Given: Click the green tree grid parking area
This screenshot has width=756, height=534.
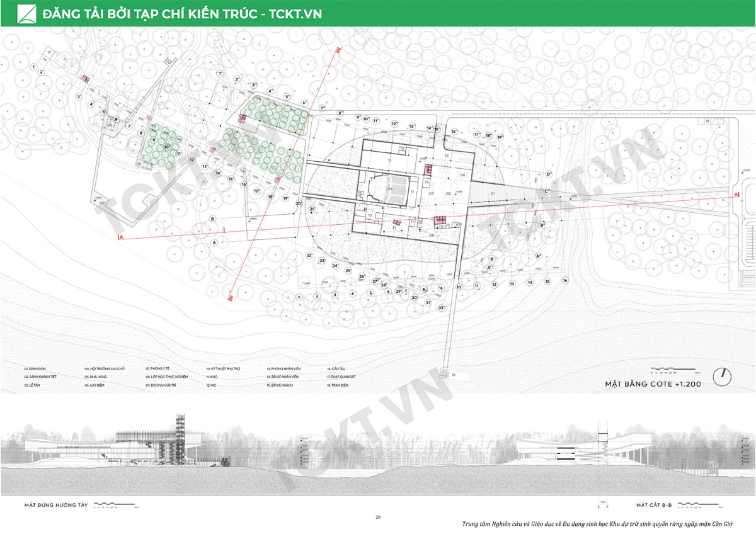Looking at the screenshot, I should [x=277, y=115].
